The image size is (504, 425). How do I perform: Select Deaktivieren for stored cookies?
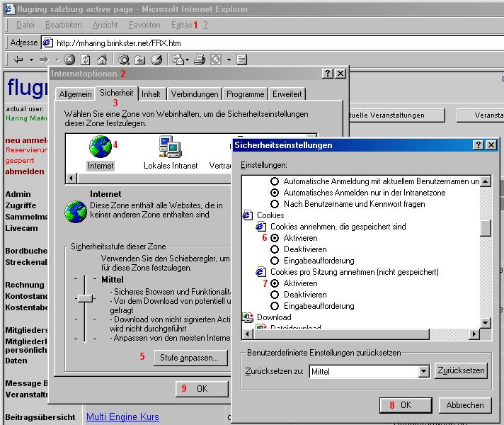(x=275, y=249)
